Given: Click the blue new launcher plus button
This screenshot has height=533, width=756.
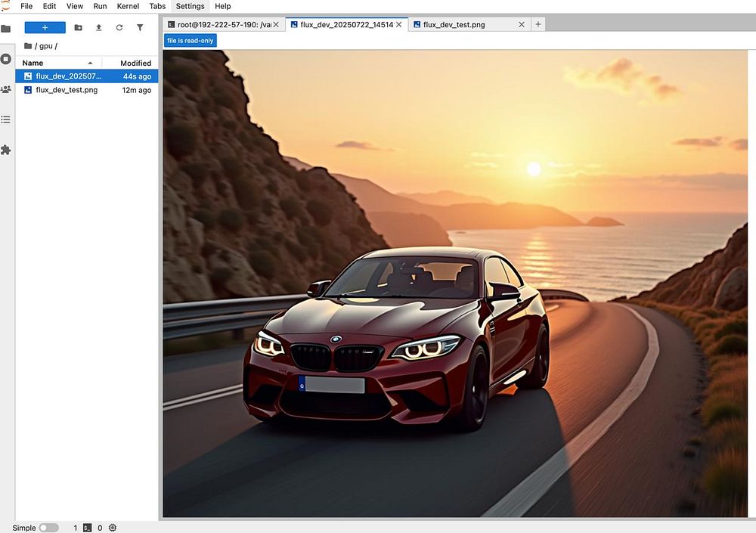Looking at the screenshot, I should (45, 27).
